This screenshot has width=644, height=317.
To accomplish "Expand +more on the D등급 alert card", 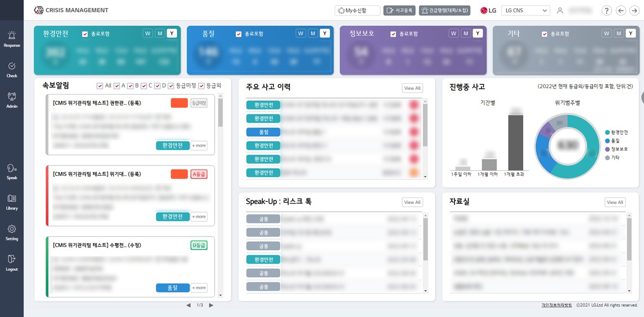I will (x=199, y=288).
